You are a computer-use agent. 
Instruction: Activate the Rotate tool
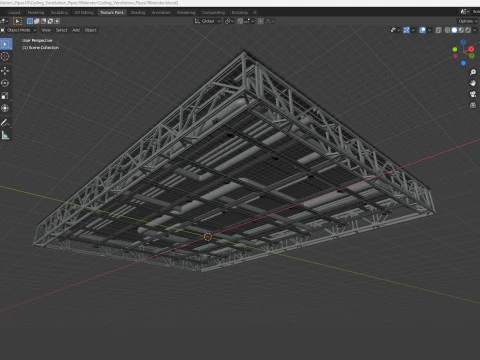click(5, 83)
